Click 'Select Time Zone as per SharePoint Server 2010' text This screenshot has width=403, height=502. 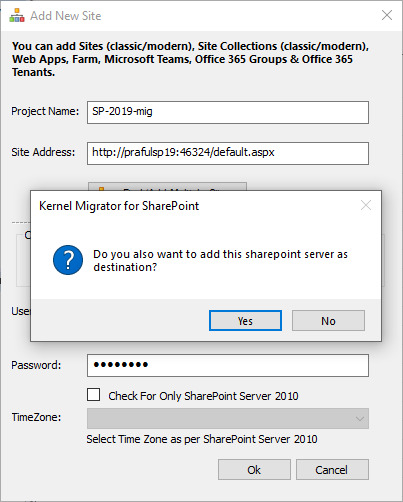(202, 439)
